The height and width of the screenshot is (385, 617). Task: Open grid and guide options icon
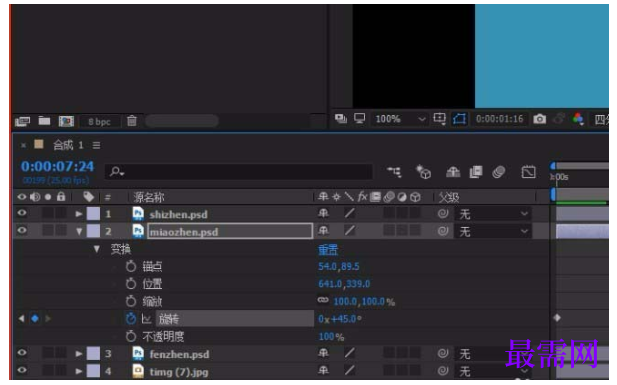click(x=439, y=118)
